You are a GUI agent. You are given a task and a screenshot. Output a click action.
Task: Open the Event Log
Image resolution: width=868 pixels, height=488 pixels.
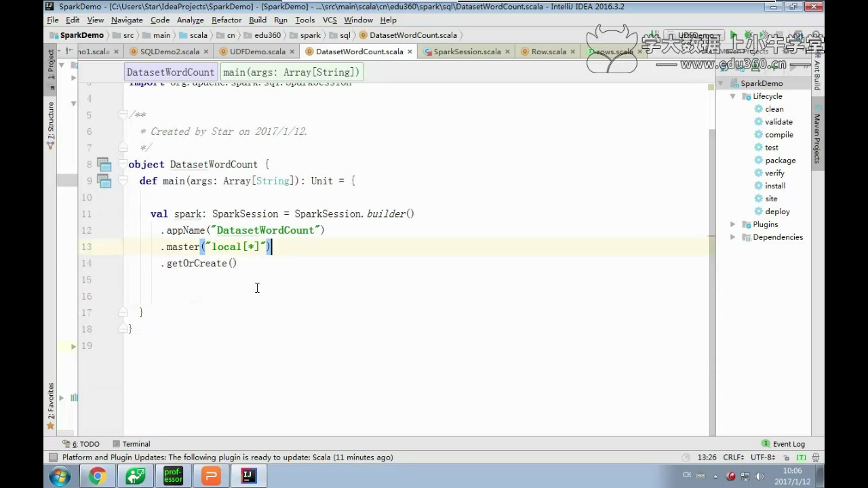click(783, 444)
